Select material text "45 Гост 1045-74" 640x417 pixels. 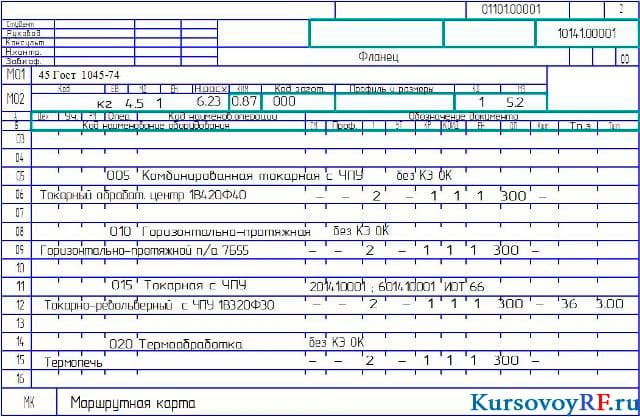[x=79, y=75]
